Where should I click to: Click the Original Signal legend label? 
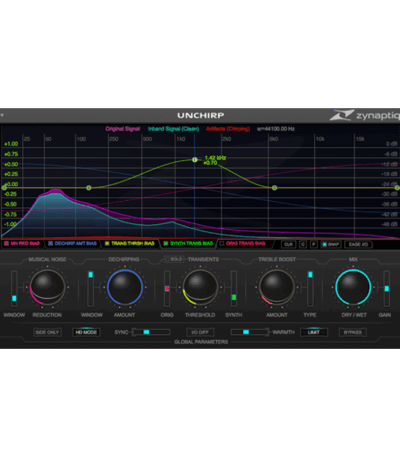pyautogui.click(x=123, y=129)
